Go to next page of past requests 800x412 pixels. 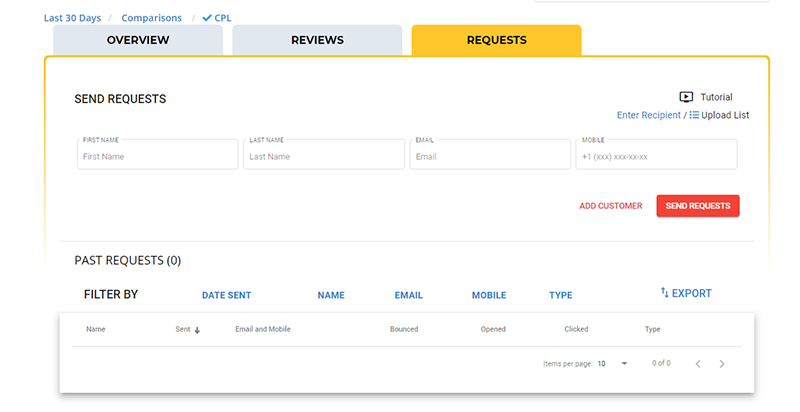(x=722, y=364)
